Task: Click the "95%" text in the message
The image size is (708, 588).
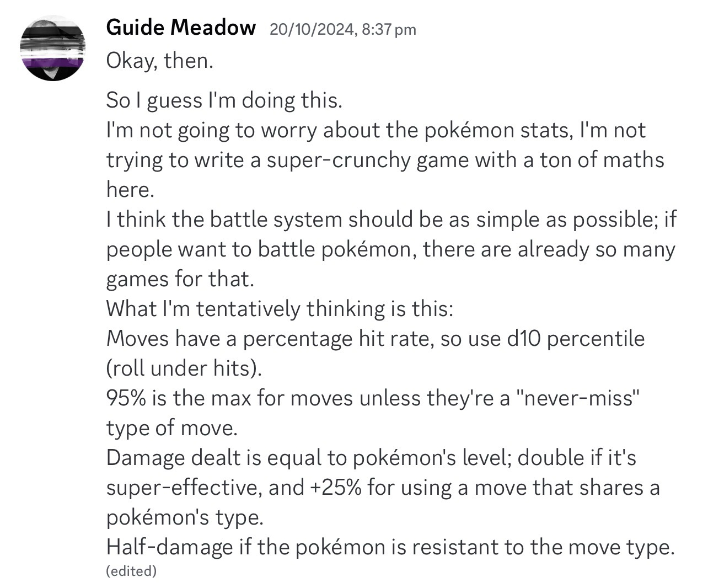Action: tap(126, 398)
